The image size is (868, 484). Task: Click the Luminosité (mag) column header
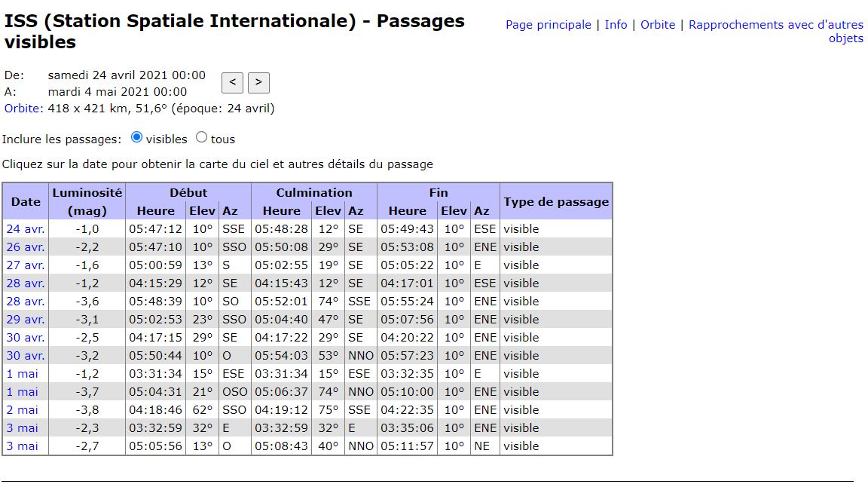tap(87, 201)
